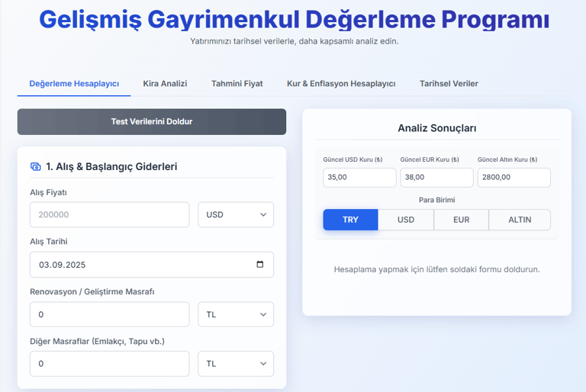Focus Renovasyon / Geliştirme Masrafı input
586x392 pixels.
click(x=110, y=314)
